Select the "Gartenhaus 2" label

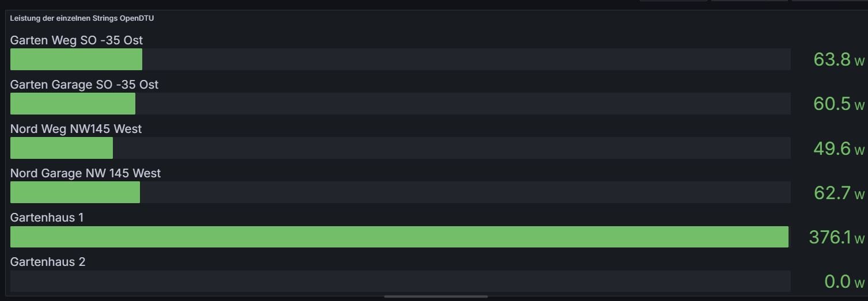pyautogui.click(x=48, y=262)
